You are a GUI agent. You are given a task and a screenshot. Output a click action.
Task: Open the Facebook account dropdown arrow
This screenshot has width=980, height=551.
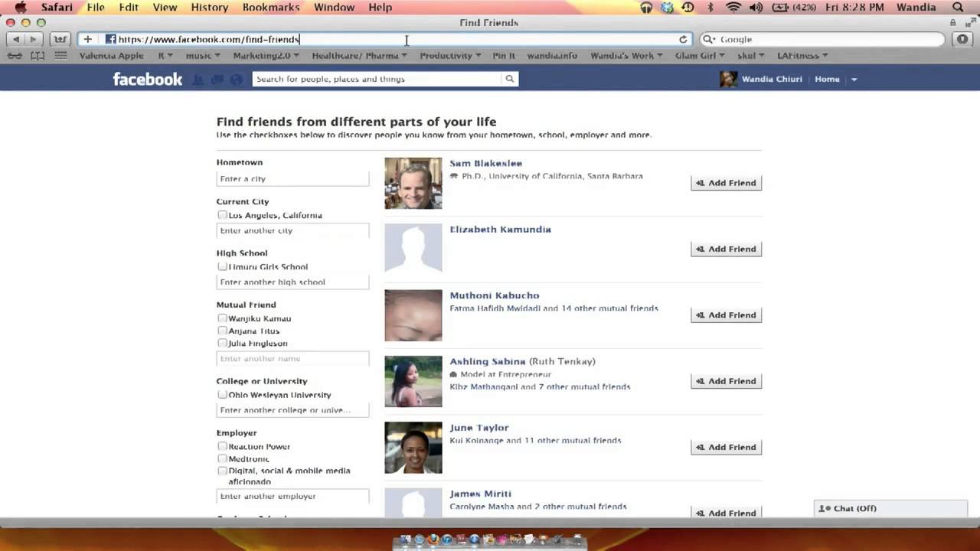tap(854, 80)
